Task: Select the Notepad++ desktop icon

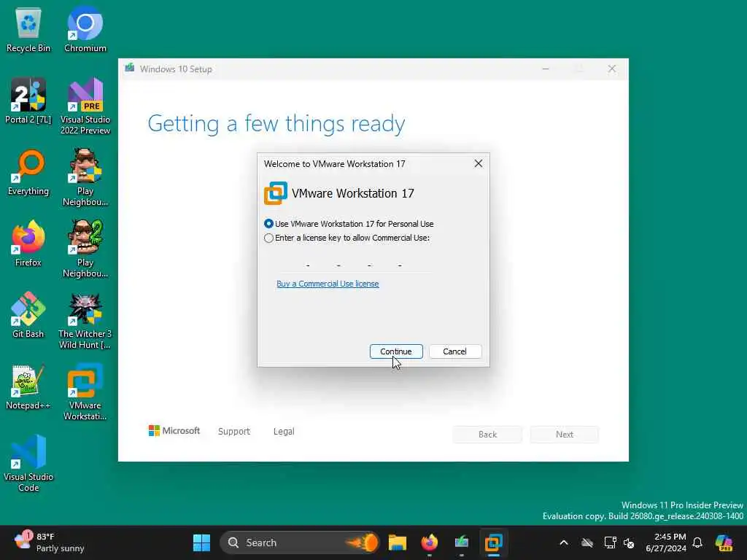Action: point(28,386)
